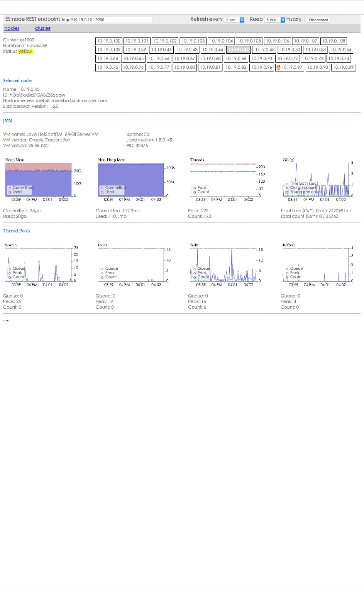This screenshot has width=364, height=591.
Task: Select node 10.19.0.64
Action: [108, 59]
